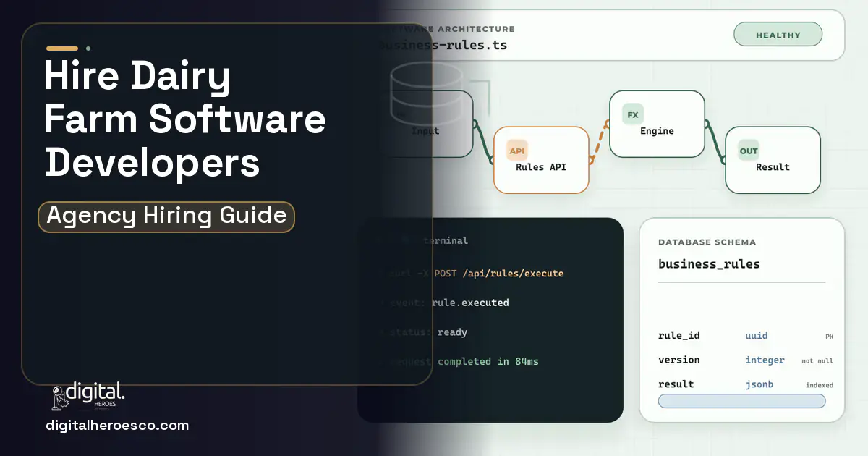Click the rule_id column name
This screenshot has width=868, height=456.
click(x=679, y=336)
